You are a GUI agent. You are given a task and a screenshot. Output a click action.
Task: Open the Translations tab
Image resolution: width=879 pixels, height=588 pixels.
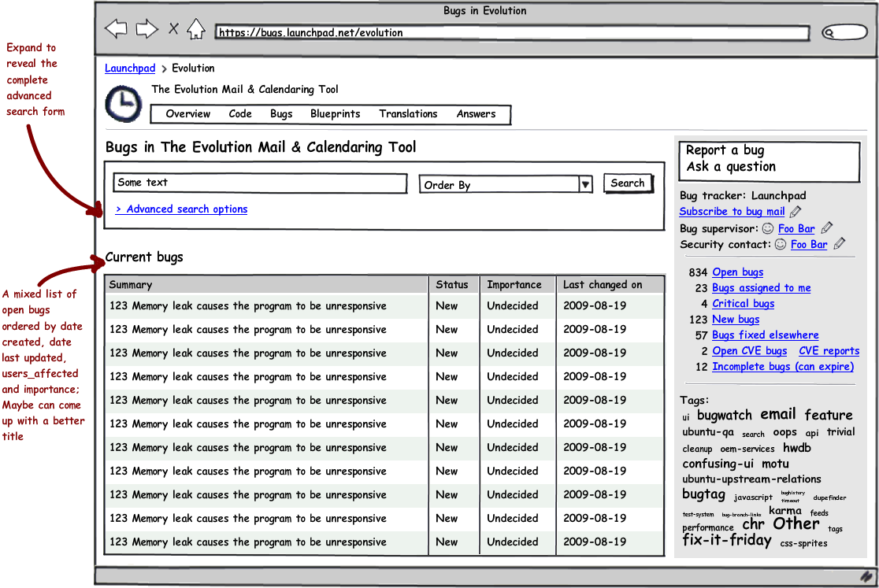click(408, 114)
